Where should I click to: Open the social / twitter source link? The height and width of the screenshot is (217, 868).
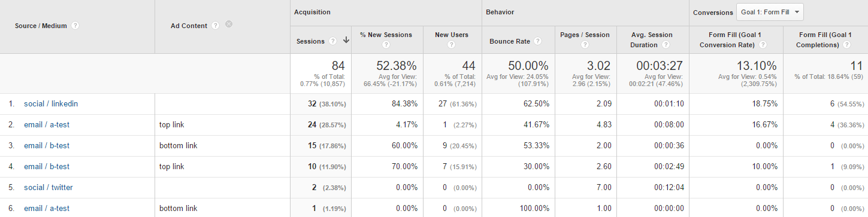49,188
